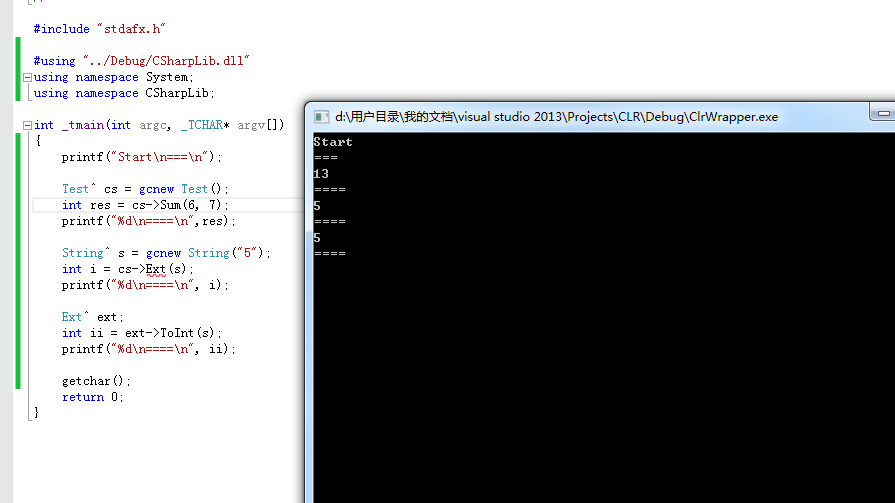Click the '13' output in console
This screenshot has width=895, height=503.
[321, 174]
